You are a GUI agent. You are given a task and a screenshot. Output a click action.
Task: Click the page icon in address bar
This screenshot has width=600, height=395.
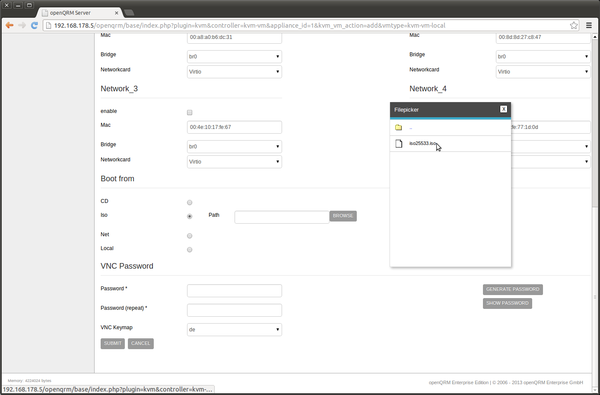pyautogui.click(x=48, y=26)
